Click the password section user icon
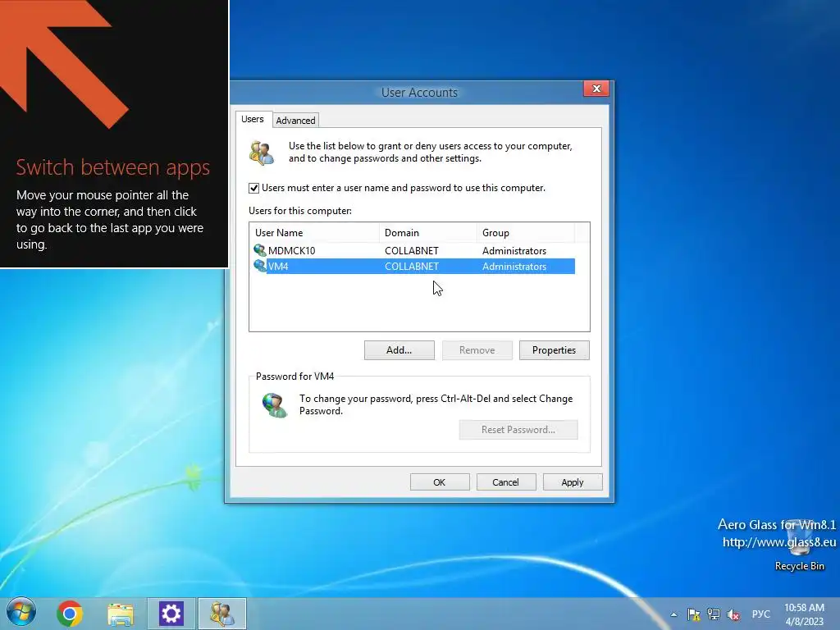 (x=274, y=405)
